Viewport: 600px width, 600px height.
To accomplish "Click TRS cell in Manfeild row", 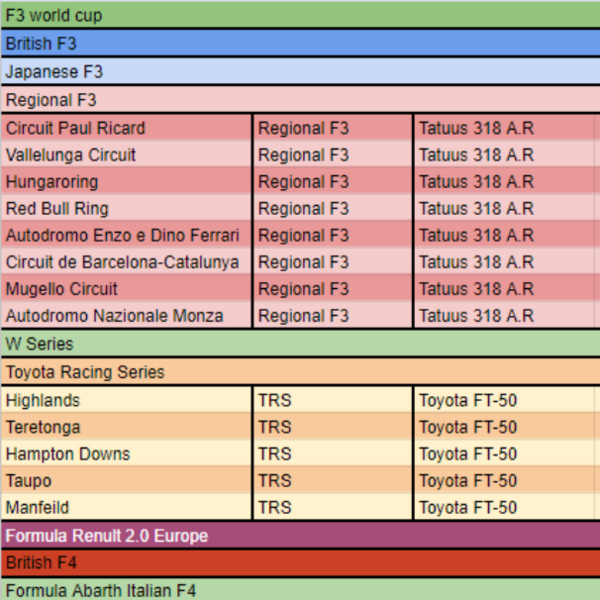I will click(x=333, y=507).
